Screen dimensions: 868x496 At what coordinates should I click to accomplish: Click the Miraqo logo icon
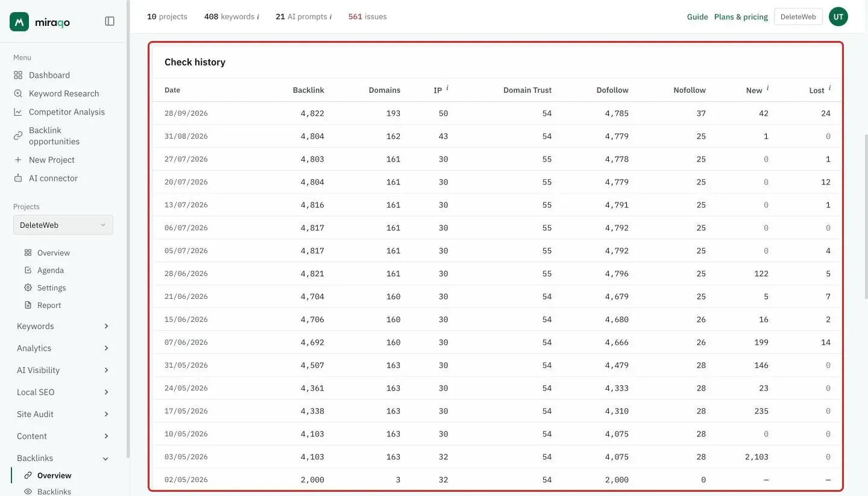[x=20, y=22]
